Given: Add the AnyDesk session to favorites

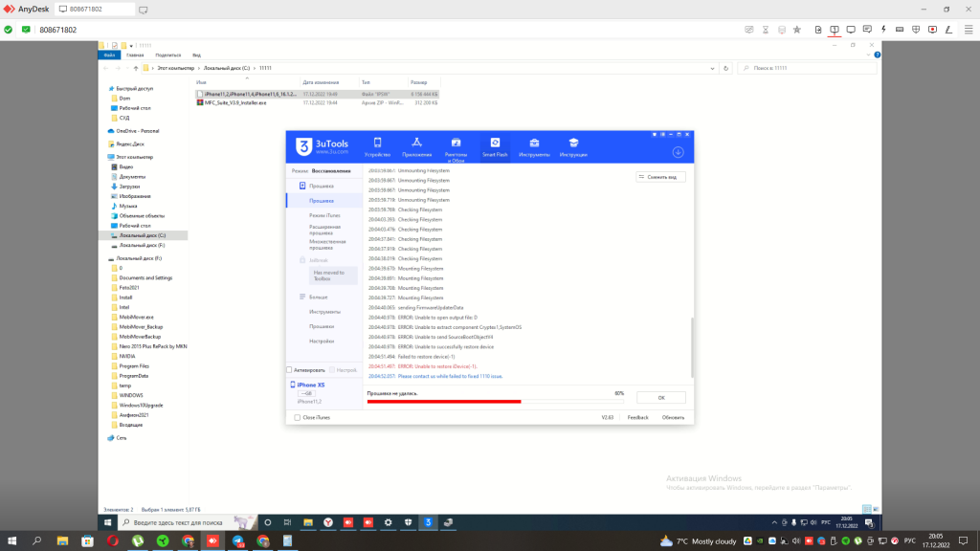Looking at the screenshot, I should coord(797,30).
